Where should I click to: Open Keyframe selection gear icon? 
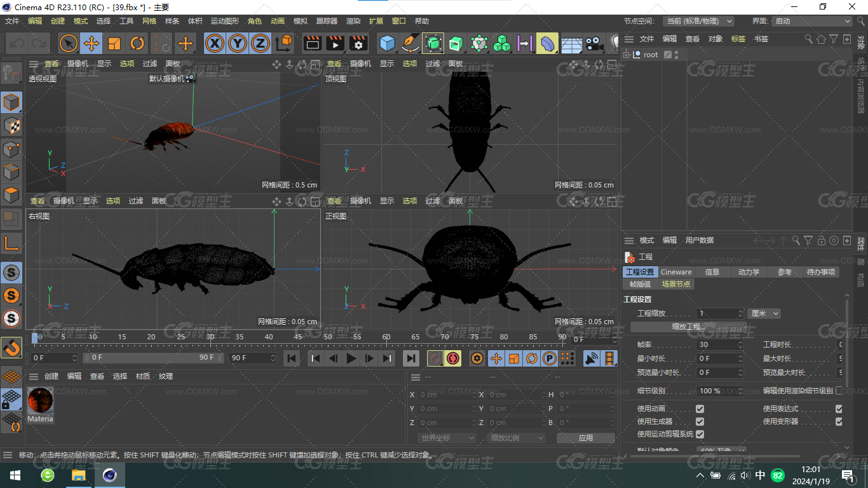click(x=477, y=358)
